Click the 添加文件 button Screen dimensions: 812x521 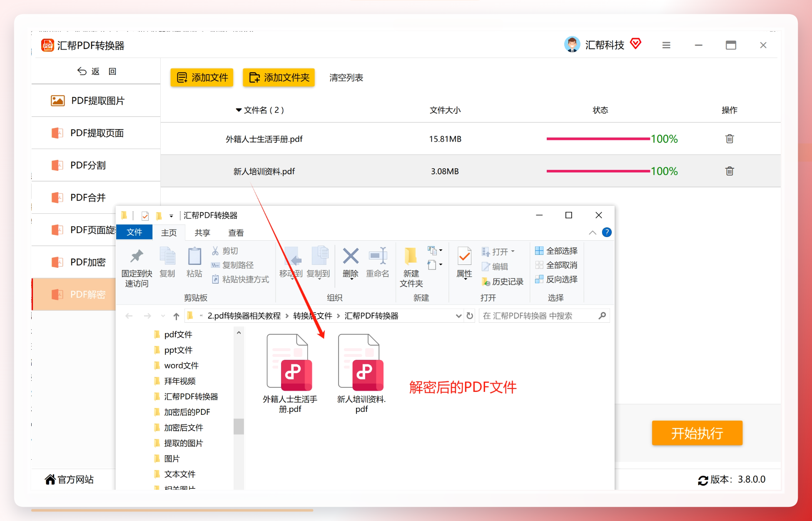click(x=202, y=77)
